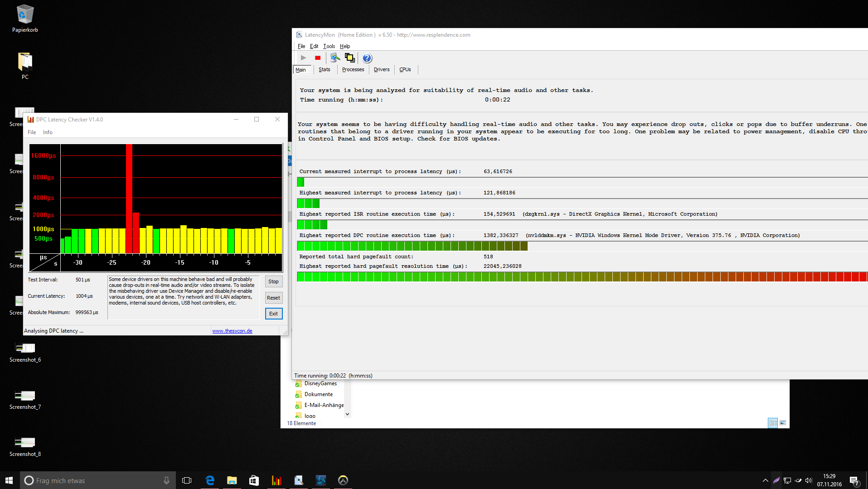Switch to the CPUs tab
The height and width of the screenshot is (489, 868).
coord(405,70)
